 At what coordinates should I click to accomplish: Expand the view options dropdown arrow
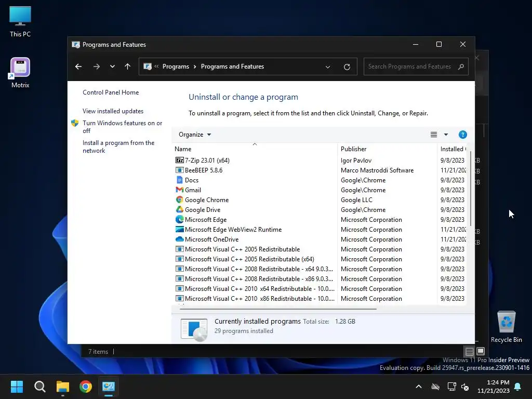click(x=446, y=135)
